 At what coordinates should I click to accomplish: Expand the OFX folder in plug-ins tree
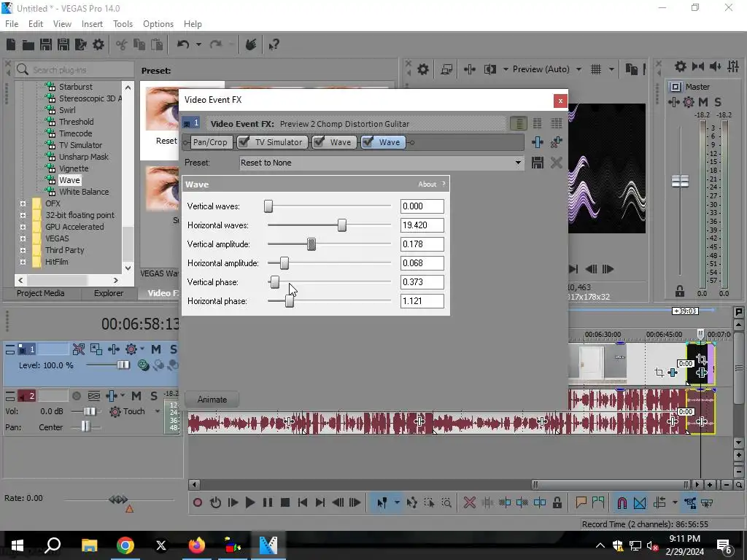pyautogui.click(x=23, y=203)
